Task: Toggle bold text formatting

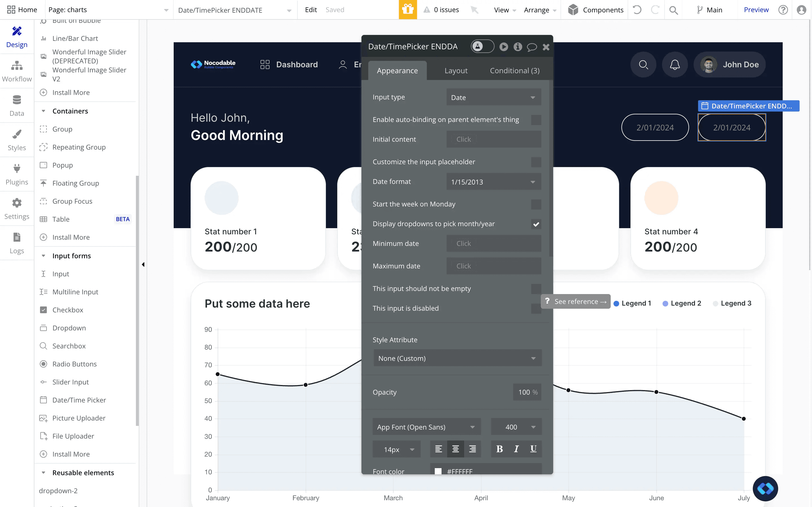Action: [499, 449]
